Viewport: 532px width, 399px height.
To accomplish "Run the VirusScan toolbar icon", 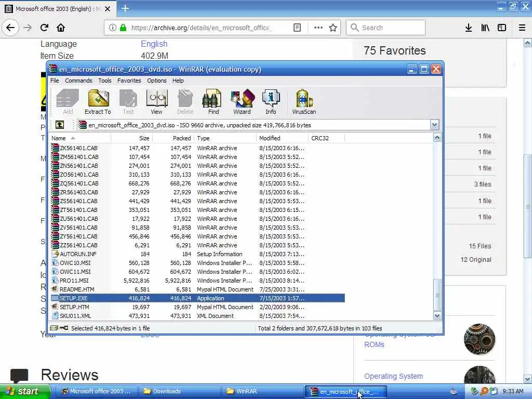I will coord(304,102).
